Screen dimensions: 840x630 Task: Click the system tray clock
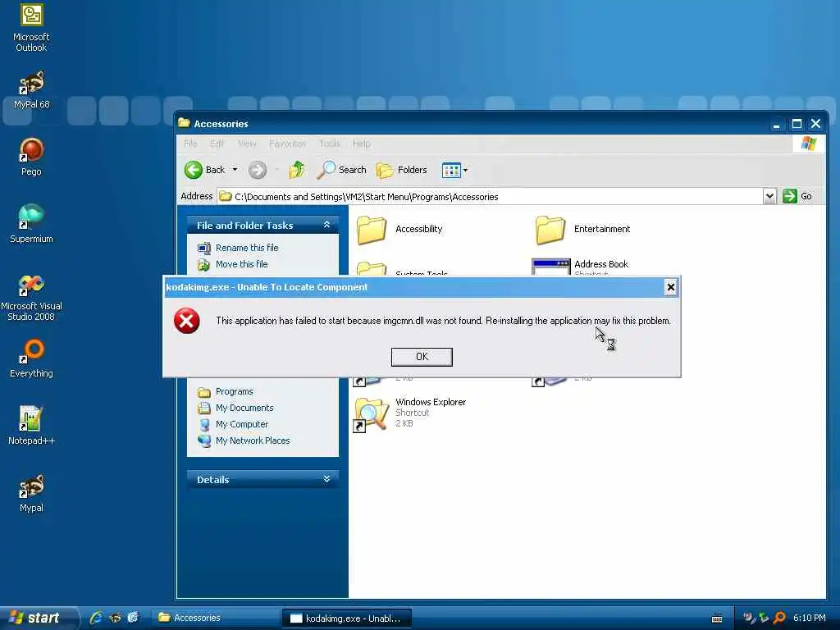pos(809,619)
